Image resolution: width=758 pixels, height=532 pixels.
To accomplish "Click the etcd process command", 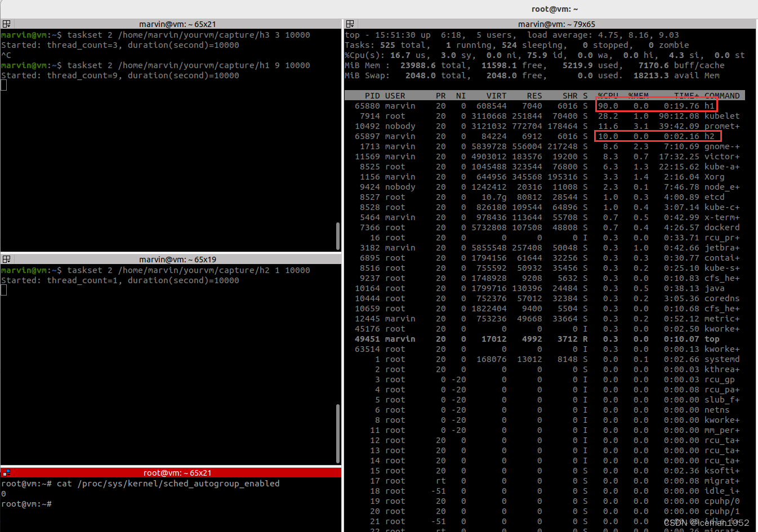I will click(x=715, y=197).
